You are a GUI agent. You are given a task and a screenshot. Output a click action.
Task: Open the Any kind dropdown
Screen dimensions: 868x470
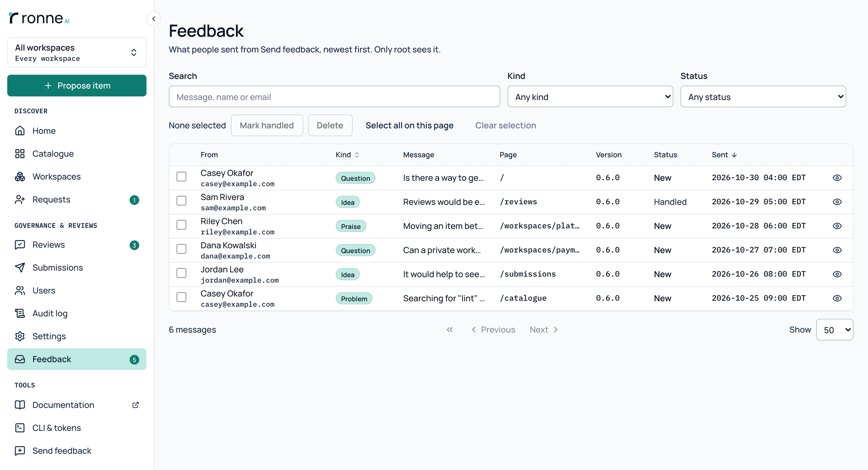point(590,97)
